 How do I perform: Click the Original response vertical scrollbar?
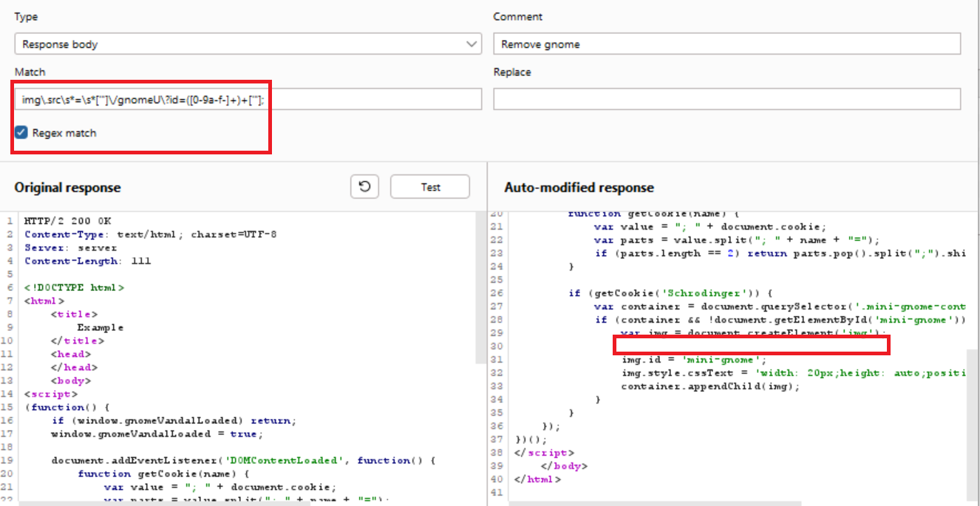pyautogui.click(x=481, y=288)
